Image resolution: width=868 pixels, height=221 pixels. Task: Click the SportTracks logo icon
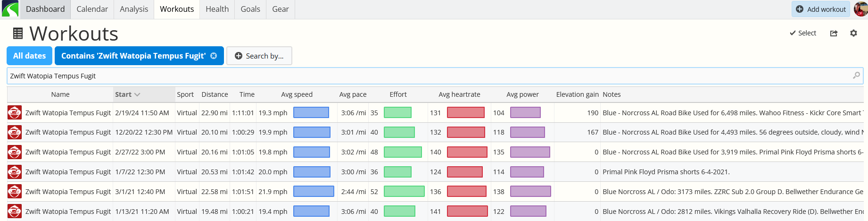click(9, 9)
